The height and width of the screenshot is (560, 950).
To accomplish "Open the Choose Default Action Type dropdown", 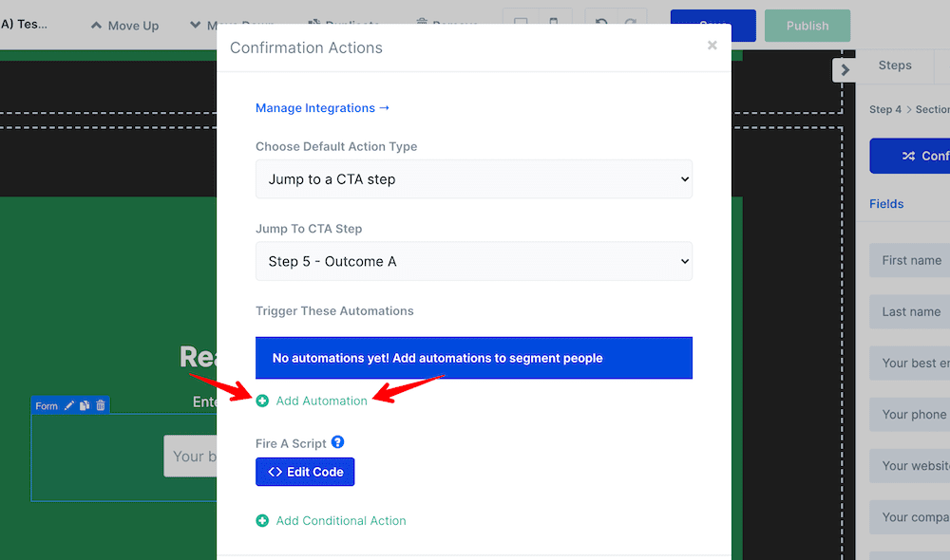I will [x=473, y=178].
